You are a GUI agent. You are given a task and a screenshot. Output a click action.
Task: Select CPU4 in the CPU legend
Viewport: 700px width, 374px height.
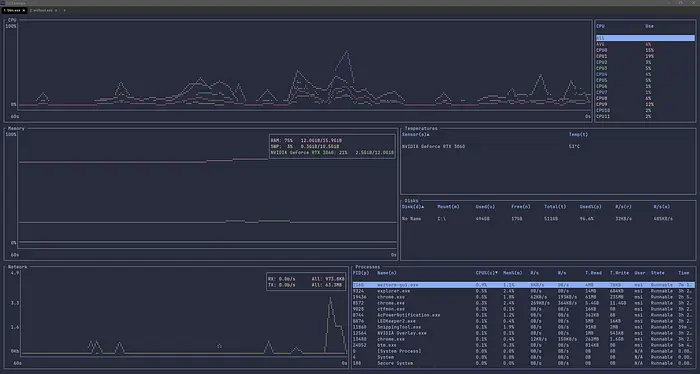point(645,75)
